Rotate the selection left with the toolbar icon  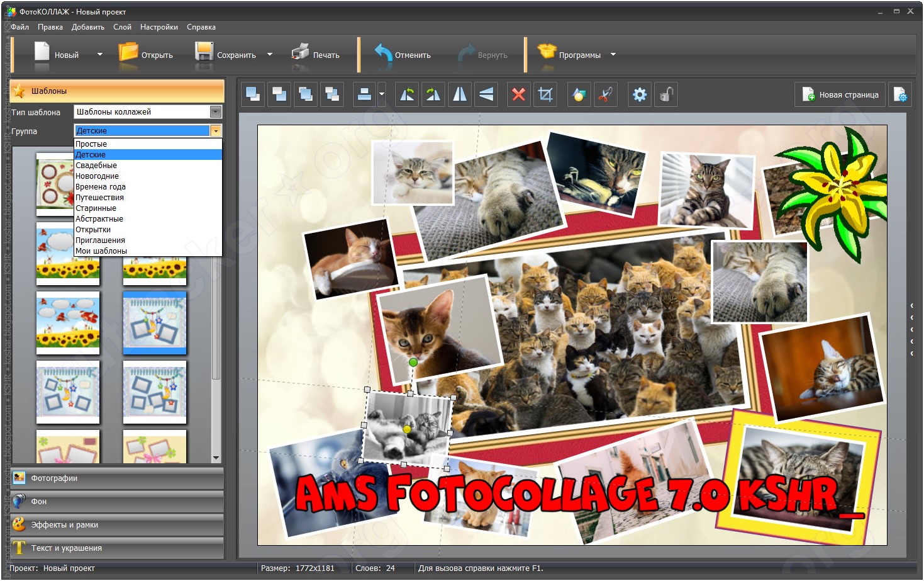pos(408,94)
